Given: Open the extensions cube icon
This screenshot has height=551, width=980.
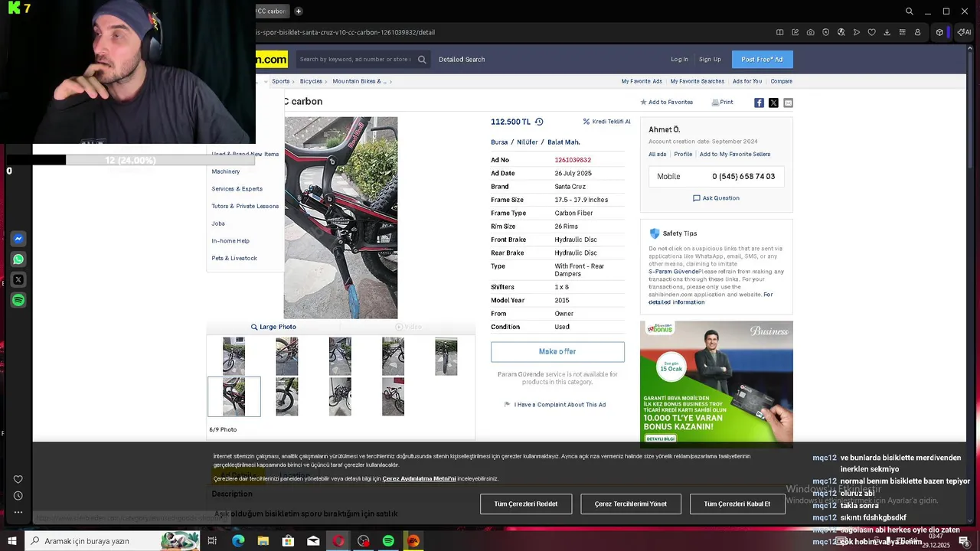Looking at the screenshot, I should [x=939, y=32].
